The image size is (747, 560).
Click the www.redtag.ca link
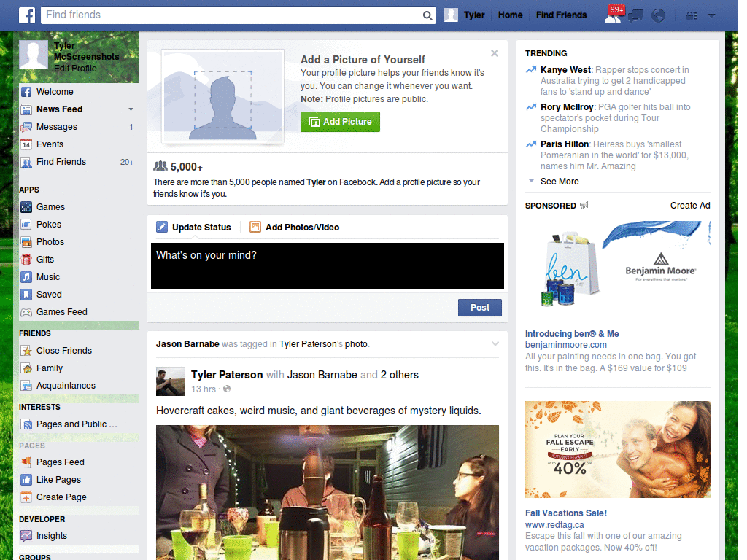[554, 525]
